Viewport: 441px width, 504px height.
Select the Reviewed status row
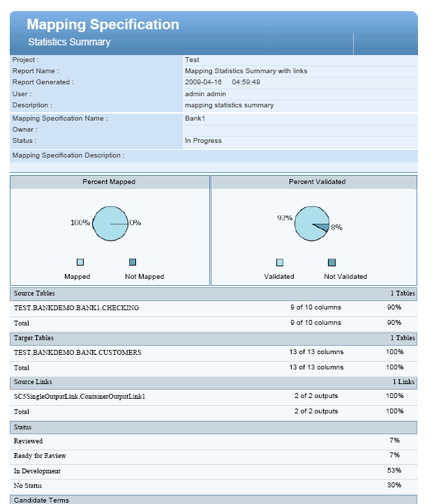coord(29,441)
